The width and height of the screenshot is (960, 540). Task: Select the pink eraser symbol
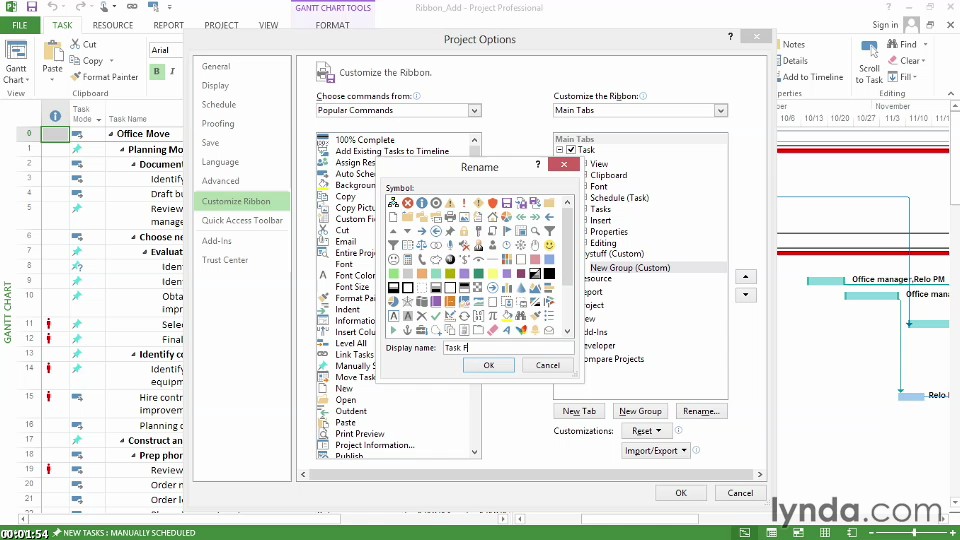(492, 330)
